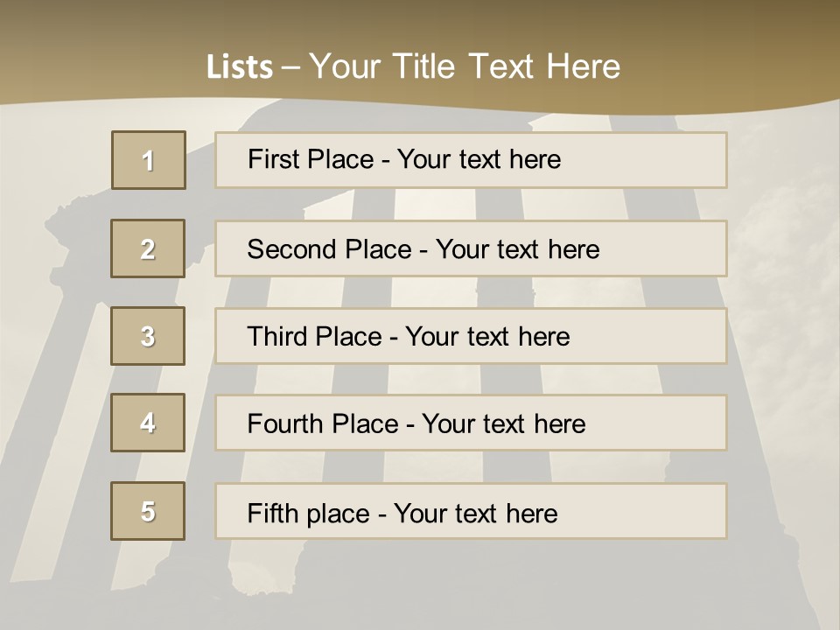Click the Second Place text bar
The height and width of the screenshot is (630, 840).
[x=471, y=248]
